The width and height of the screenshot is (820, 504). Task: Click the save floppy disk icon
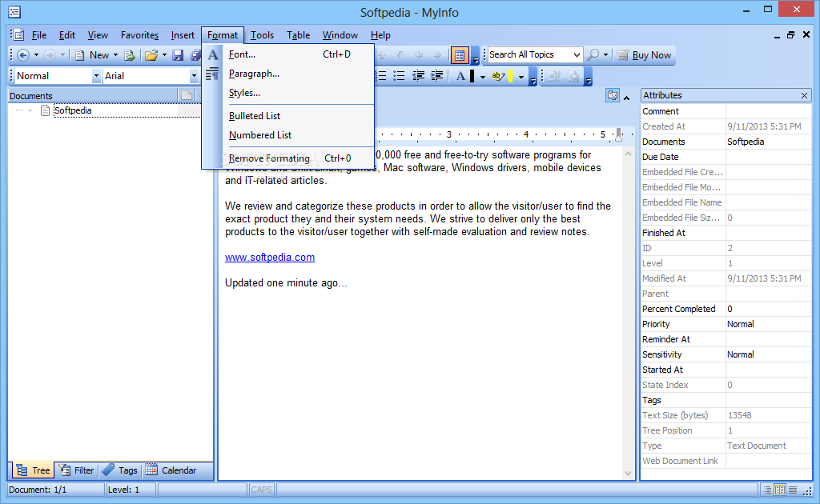point(178,55)
